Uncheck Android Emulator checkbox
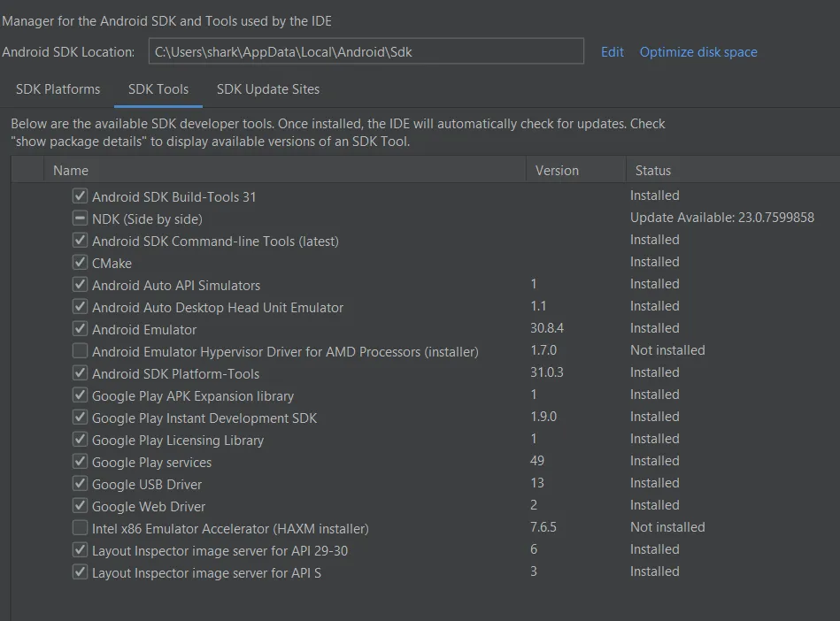This screenshot has height=621, width=840. (81, 329)
